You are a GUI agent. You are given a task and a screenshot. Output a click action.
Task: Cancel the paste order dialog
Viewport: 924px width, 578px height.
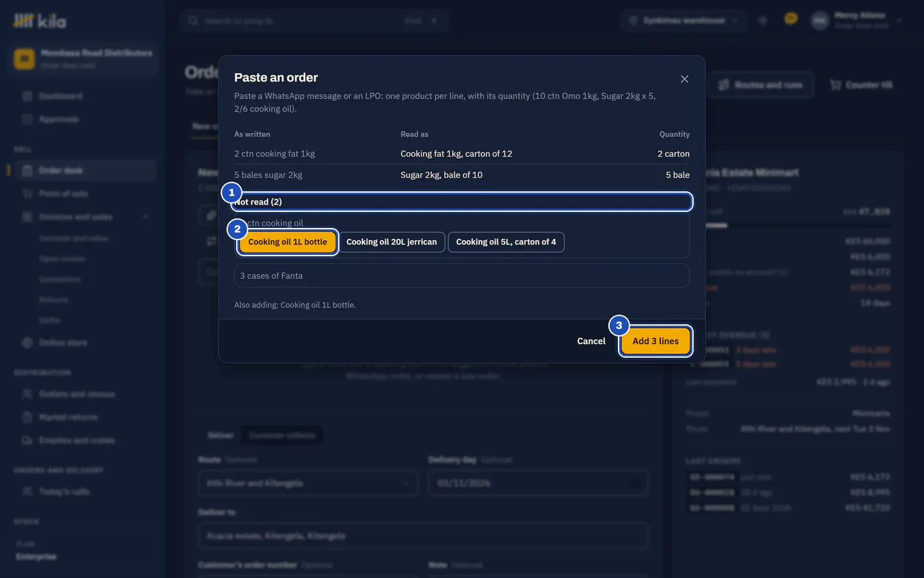pyautogui.click(x=591, y=341)
